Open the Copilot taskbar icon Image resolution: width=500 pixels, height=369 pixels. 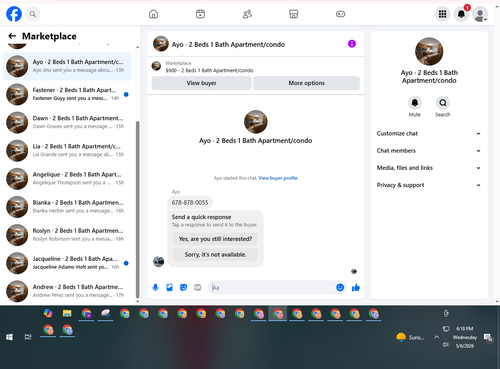point(48,313)
